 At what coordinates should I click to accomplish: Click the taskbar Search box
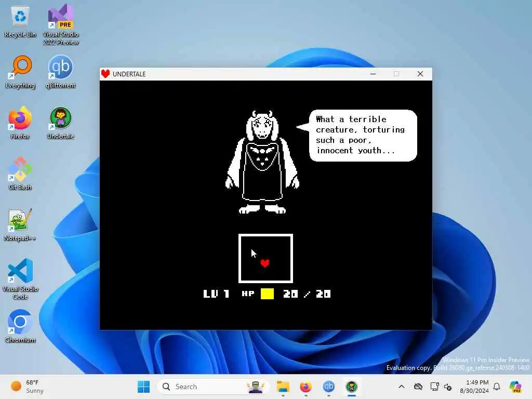point(213,387)
